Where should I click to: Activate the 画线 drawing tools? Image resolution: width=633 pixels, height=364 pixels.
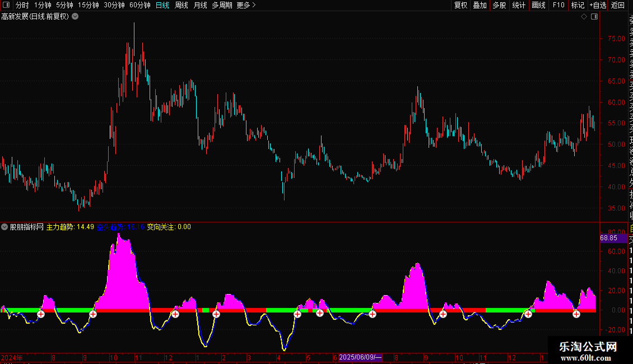[538, 5]
